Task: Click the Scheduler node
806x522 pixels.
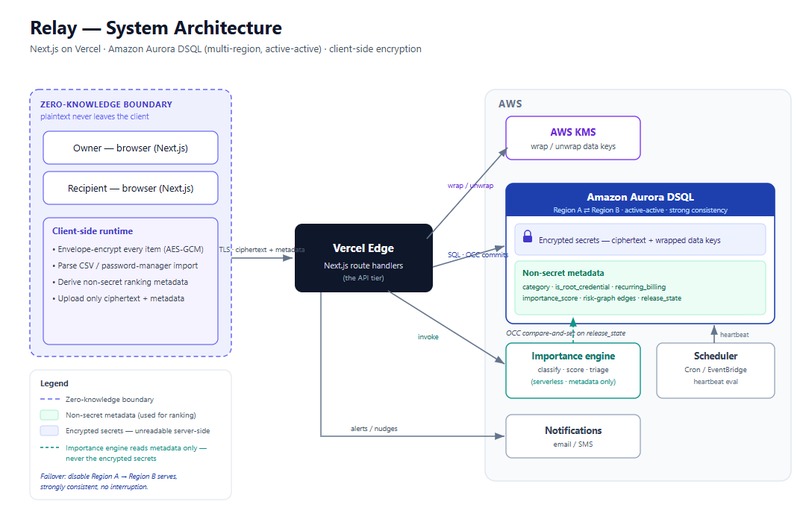Action: [x=715, y=370]
